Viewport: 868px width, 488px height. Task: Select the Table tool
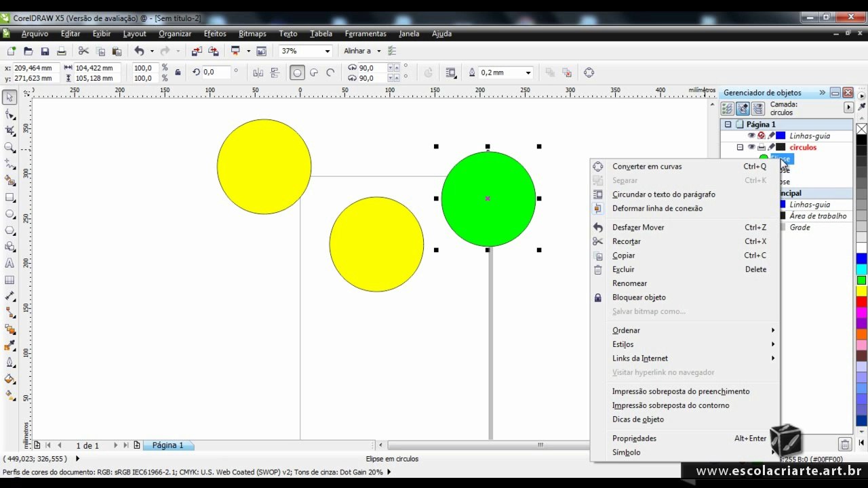coord(9,280)
